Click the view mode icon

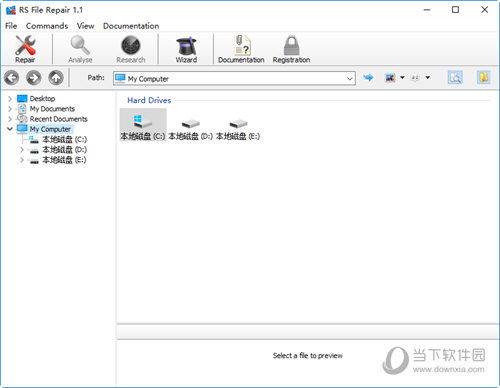[x=390, y=78]
